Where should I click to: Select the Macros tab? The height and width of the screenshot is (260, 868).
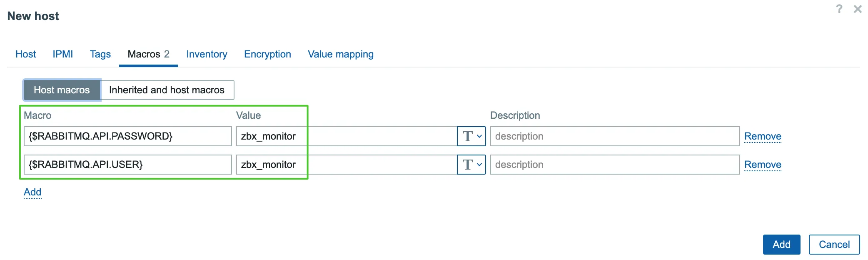tap(148, 54)
